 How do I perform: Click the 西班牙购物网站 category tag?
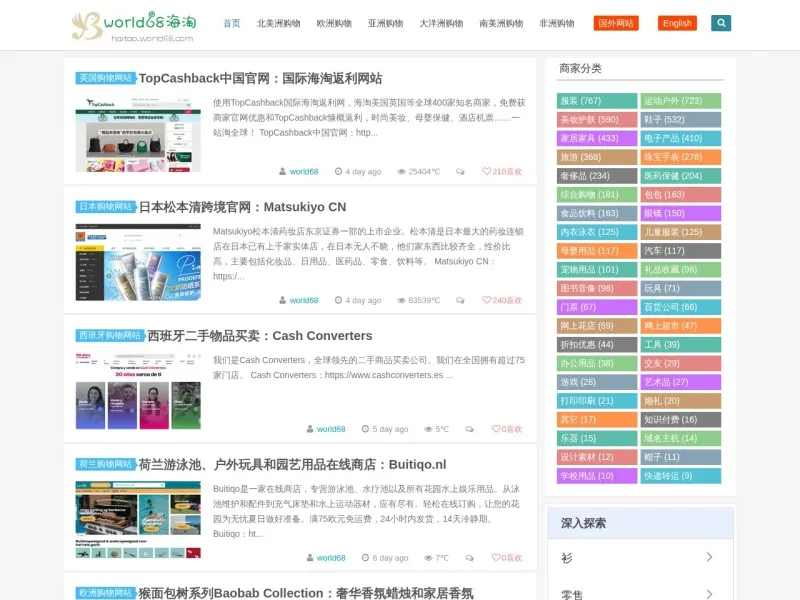(110, 335)
